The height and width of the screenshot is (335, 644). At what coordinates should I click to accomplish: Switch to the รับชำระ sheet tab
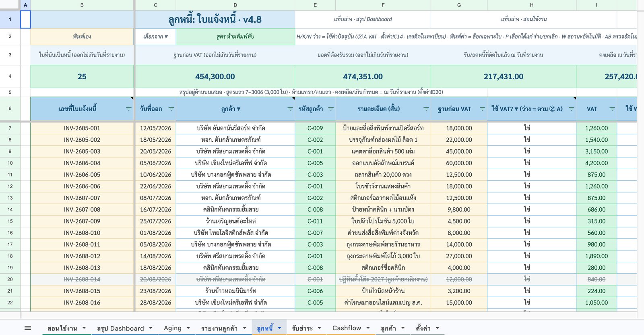[x=302, y=328]
